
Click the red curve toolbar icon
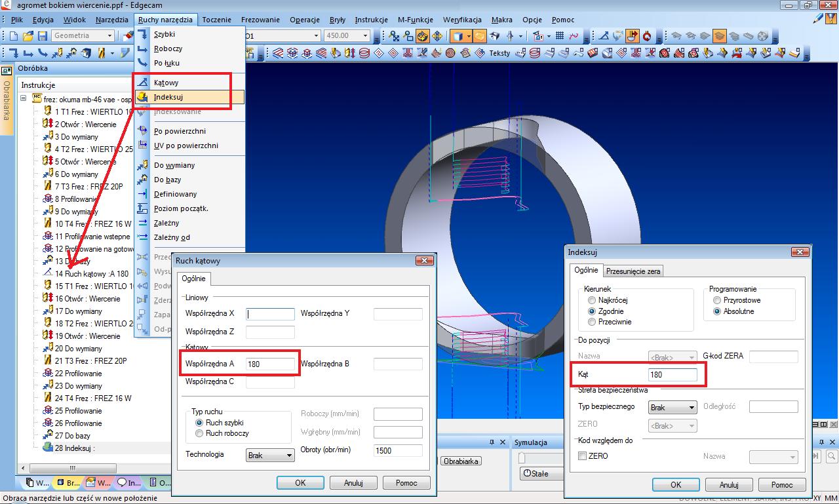coord(574,35)
